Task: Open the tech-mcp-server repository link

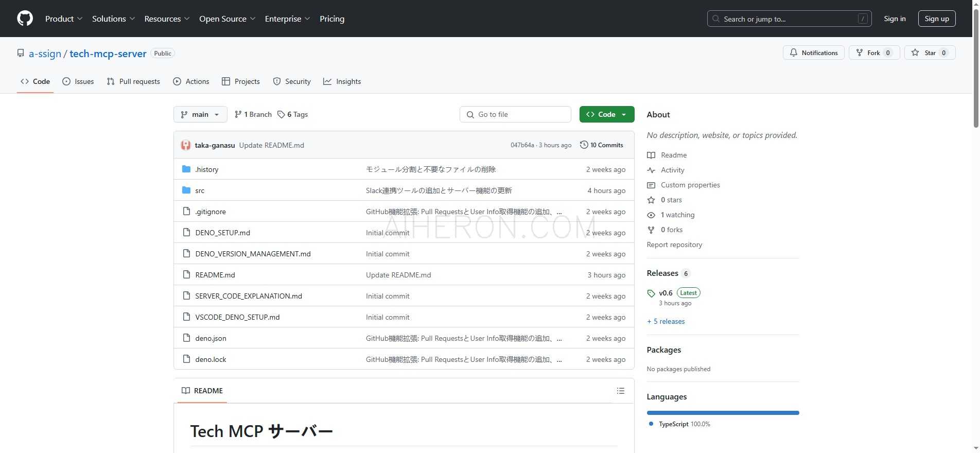Action: tap(108, 54)
